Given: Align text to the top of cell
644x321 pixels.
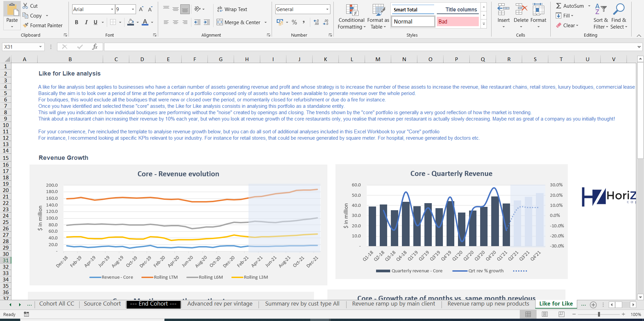Looking at the screenshot, I should pyautogui.click(x=166, y=9).
